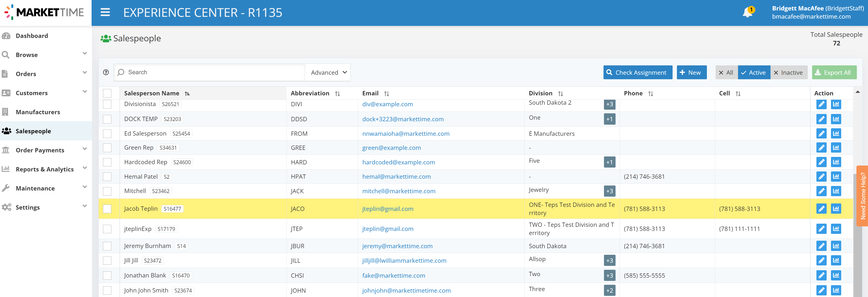Sort by Cell column icon
The width and height of the screenshot is (868, 297).
tap(738, 94)
